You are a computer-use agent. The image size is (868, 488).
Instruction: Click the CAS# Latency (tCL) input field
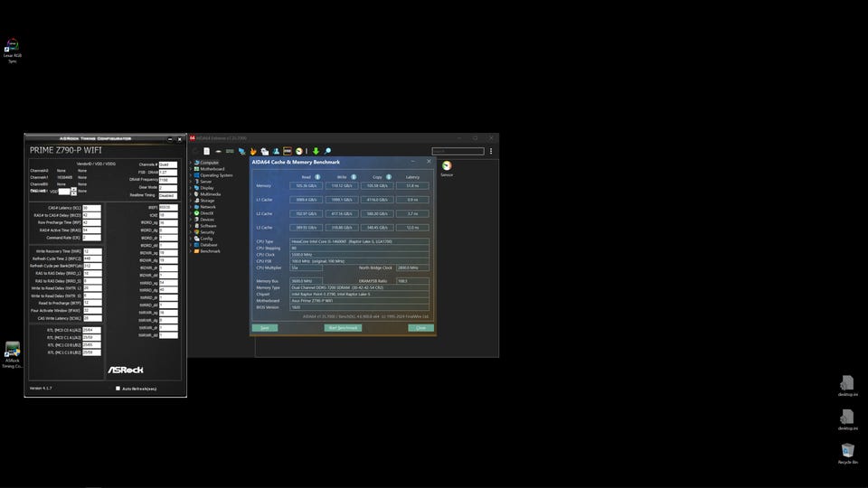92,208
